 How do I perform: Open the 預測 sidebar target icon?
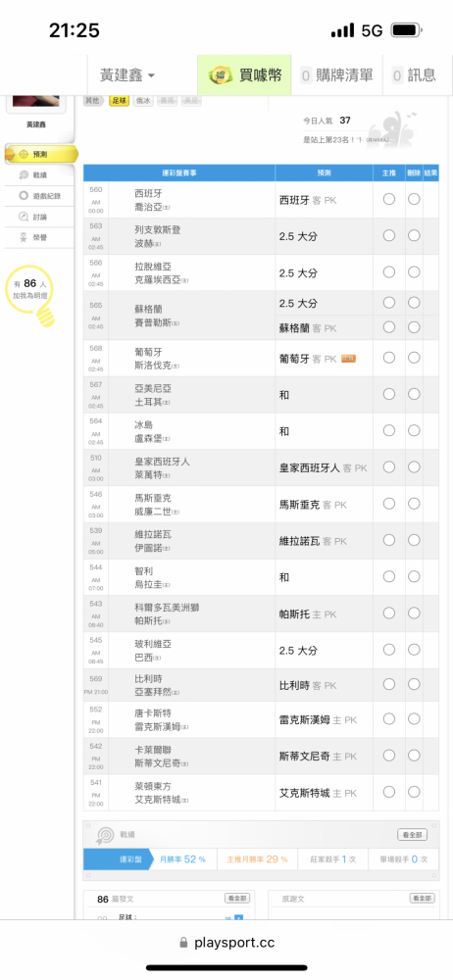click(x=24, y=154)
